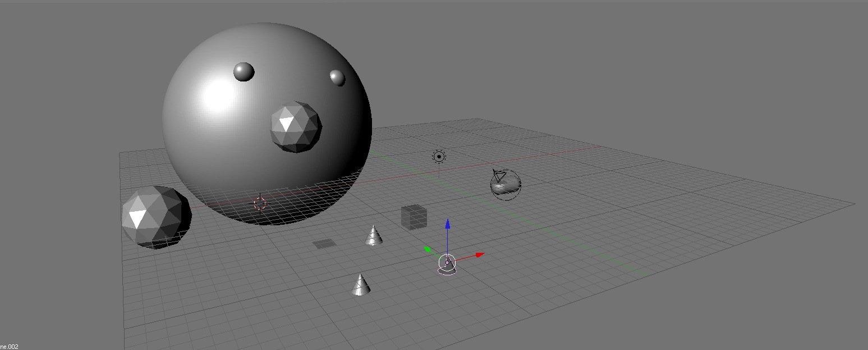Viewport: 868px width, 350px height.
Task: Click the red-white 3D cursor crosshair
Action: tap(260, 203)
